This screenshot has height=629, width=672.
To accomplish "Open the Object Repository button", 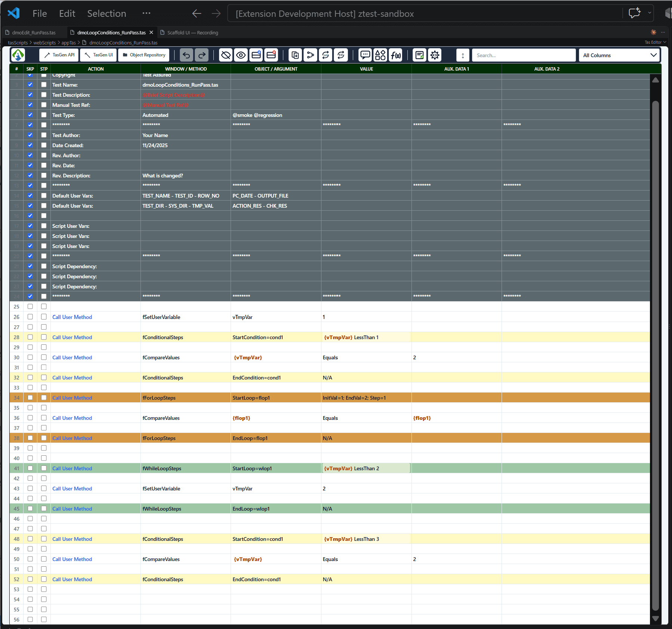I will pyautogui.click(x=144, y=55).
